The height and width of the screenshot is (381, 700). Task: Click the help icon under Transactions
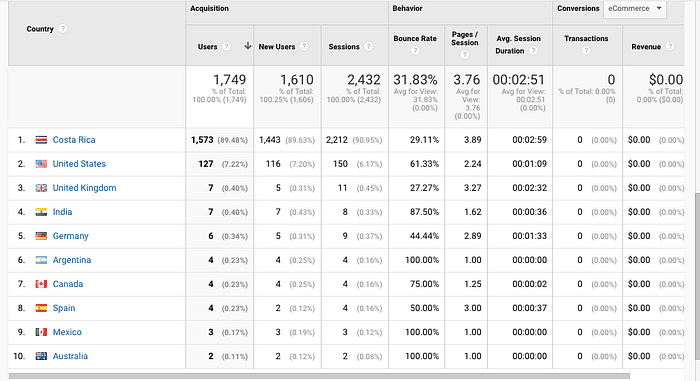tap(586, 51)
